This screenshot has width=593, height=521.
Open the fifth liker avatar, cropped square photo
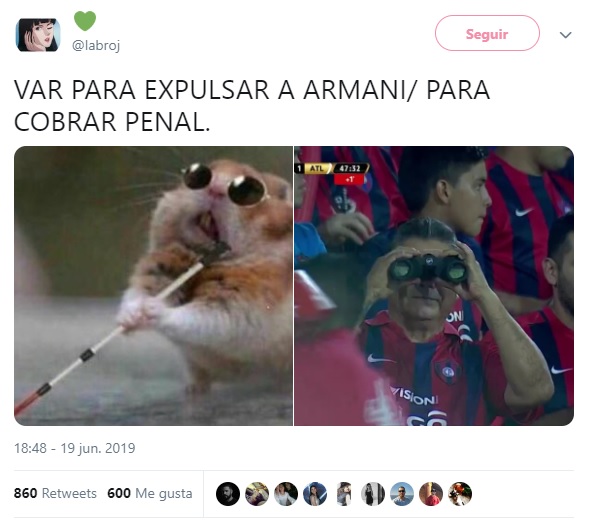(x=344, y=494)
